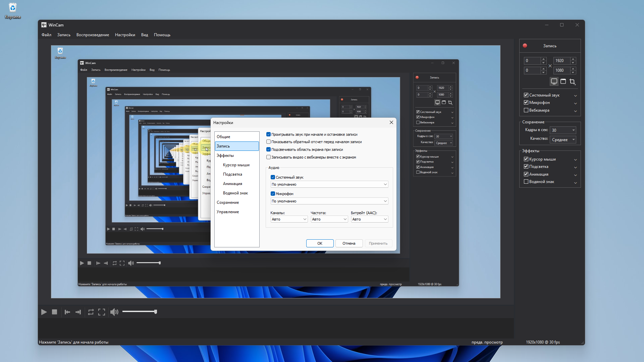644x362 pixels.
Task: Open the Помощь menu
Action: click(x=162, y=35)
